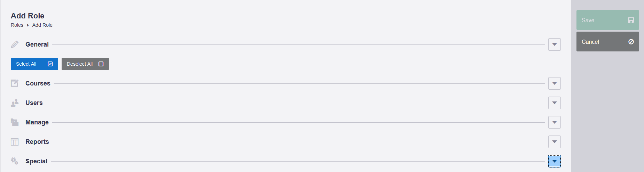The width and height of the screenshot is (644, 172).
Task: Click the Courses edit-note icon
Action: click(15, 83)
